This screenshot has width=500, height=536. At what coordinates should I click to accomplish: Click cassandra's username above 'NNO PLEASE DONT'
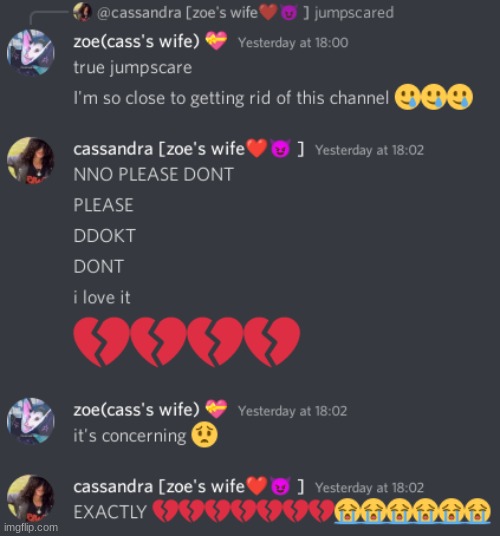(189, 149)
